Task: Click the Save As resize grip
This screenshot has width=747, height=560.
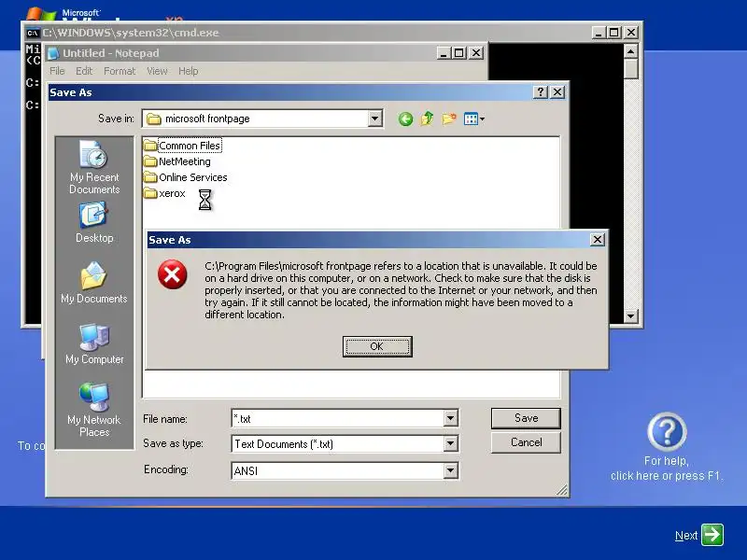Action: tap(562, 490)
